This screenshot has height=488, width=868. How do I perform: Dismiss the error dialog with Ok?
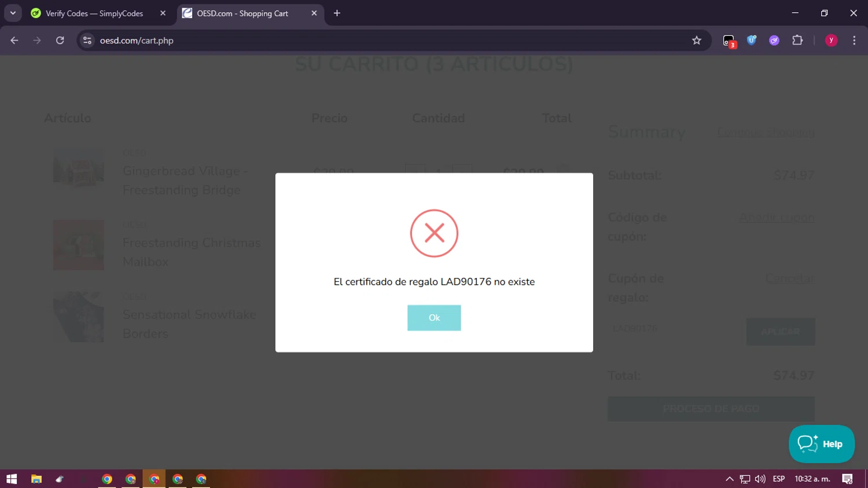(x=434, y=318)
